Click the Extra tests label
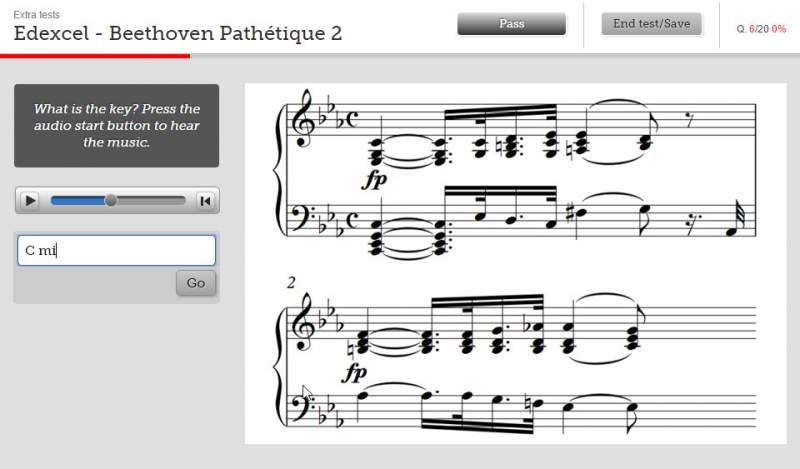 click(x=36, y=15)
